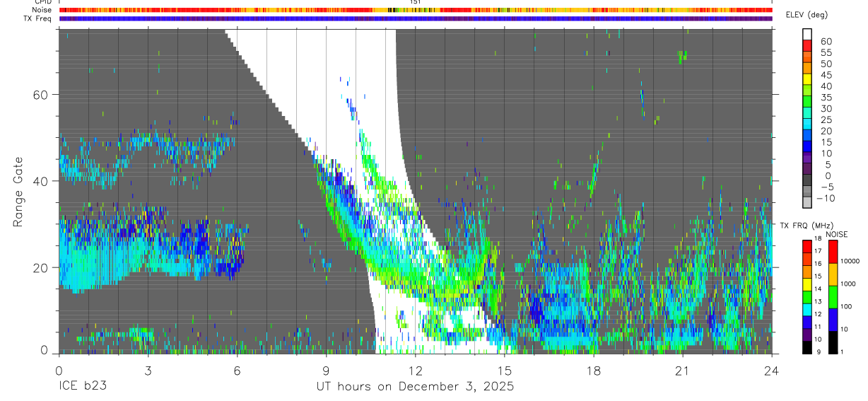
Task: Click the '100' label on NOISE colorbar
Action: point(847,307)
